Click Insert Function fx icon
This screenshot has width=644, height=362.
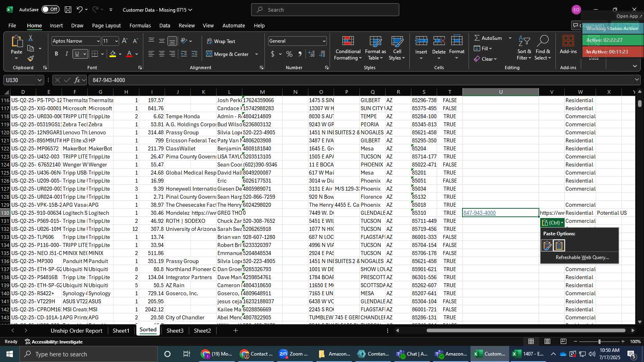click(77, 80)
